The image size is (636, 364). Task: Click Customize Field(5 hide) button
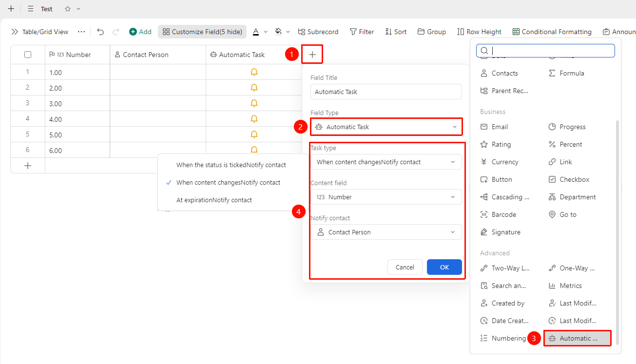point(202,32)
